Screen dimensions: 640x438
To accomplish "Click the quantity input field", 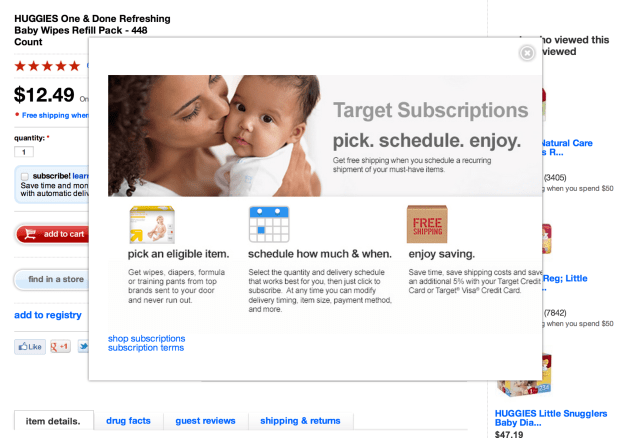I will pos(24,152).
